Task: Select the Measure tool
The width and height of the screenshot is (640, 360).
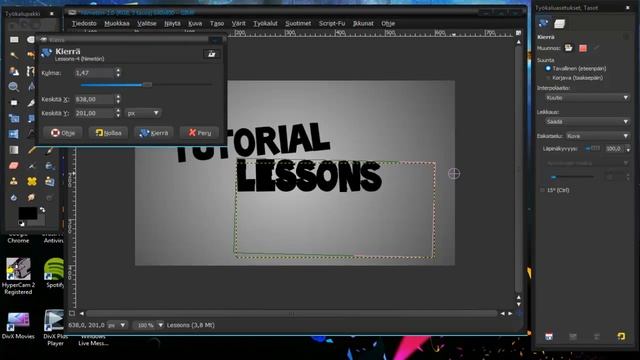Action: pos(31,87)
